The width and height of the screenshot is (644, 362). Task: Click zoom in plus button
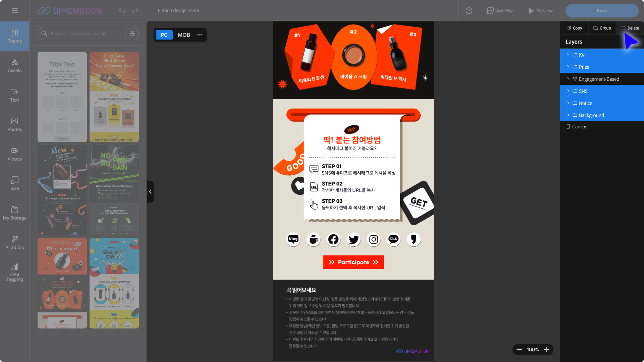point(547,350)
